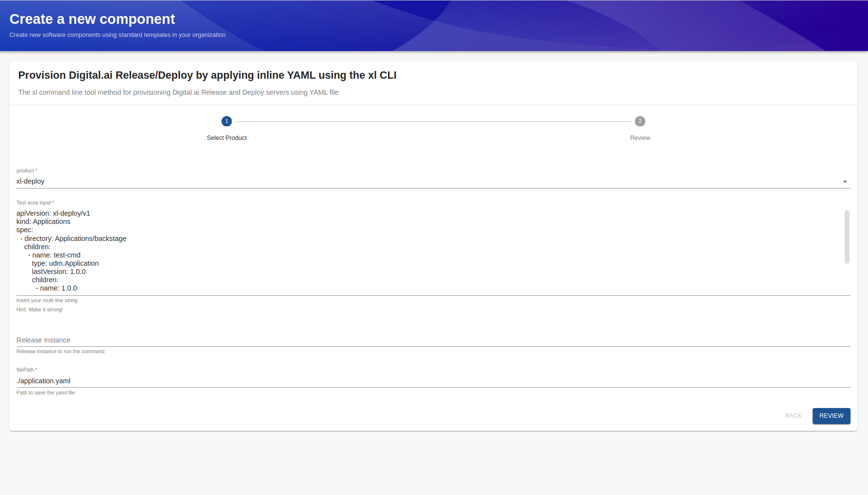Click the 'Provision Digital.ai Release/Deploy' title
868x495 pixels.
[207, 75]
